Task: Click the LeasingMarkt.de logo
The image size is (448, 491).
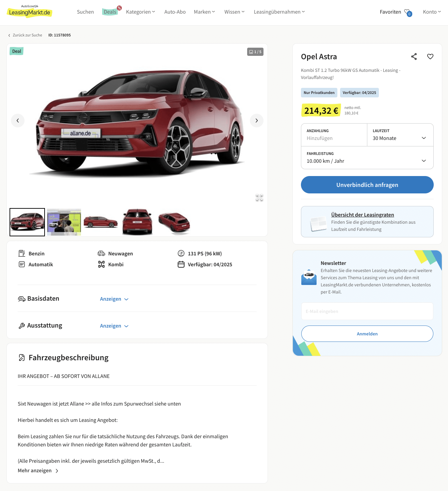Action: [x=30, y=11]
